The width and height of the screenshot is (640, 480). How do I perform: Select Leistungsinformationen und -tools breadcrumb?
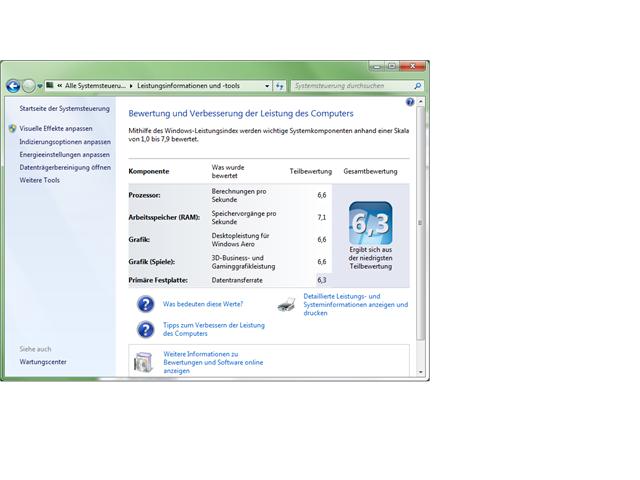click(x=188, y=86)
